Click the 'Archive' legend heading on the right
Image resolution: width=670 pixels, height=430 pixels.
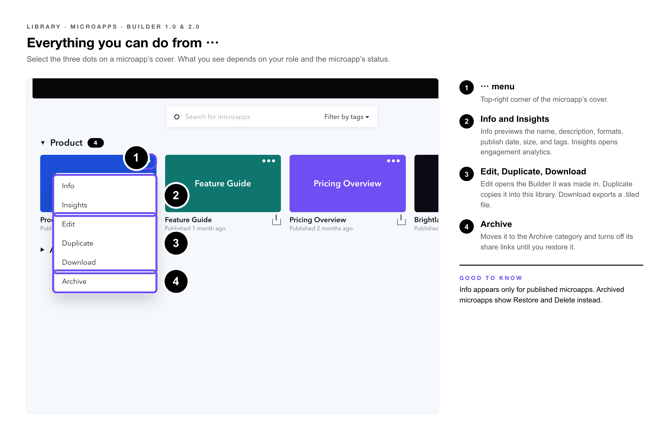click(x=496, y=224)
